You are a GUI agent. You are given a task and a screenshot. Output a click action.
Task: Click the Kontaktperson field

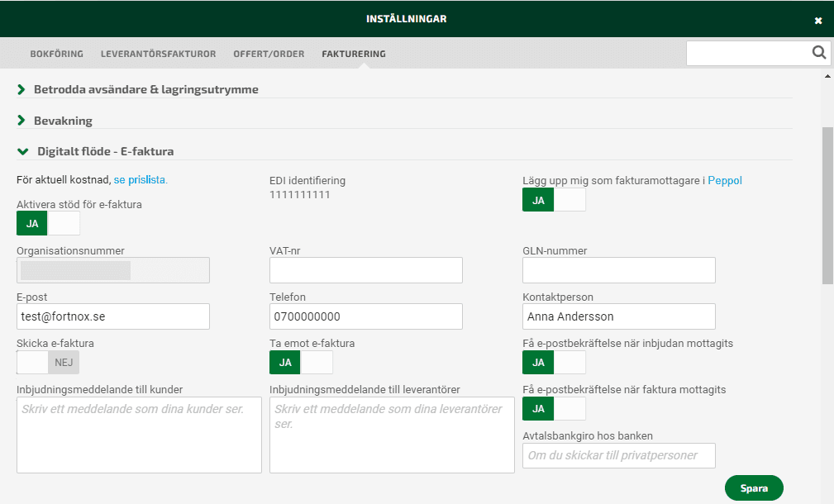(x=619, y=316)
